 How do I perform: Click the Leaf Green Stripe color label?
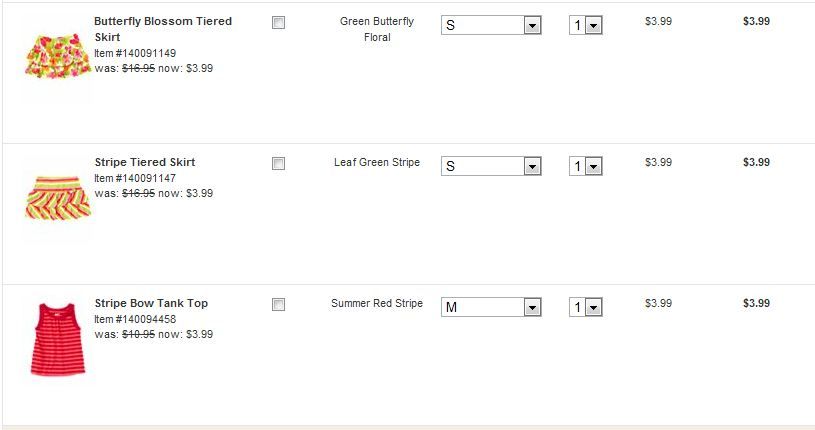pos(377,162)
